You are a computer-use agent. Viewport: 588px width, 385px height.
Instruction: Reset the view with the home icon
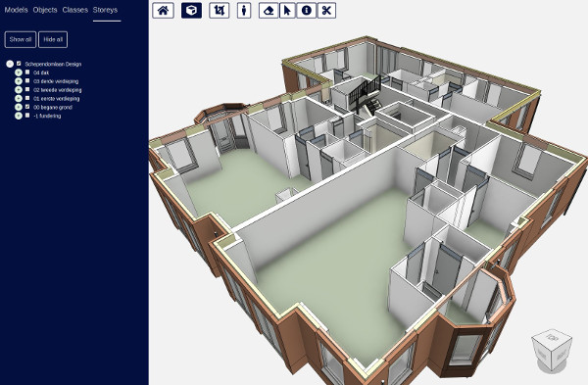click(163, 11)
